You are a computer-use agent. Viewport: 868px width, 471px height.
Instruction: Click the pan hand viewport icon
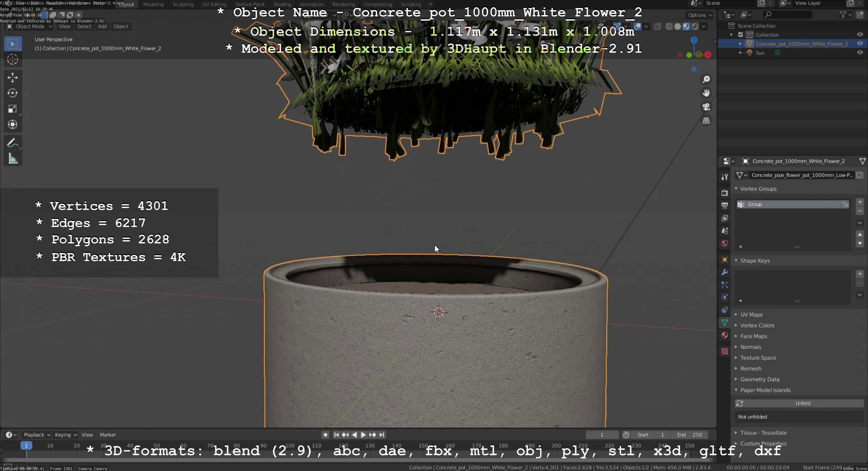[706, 93]
